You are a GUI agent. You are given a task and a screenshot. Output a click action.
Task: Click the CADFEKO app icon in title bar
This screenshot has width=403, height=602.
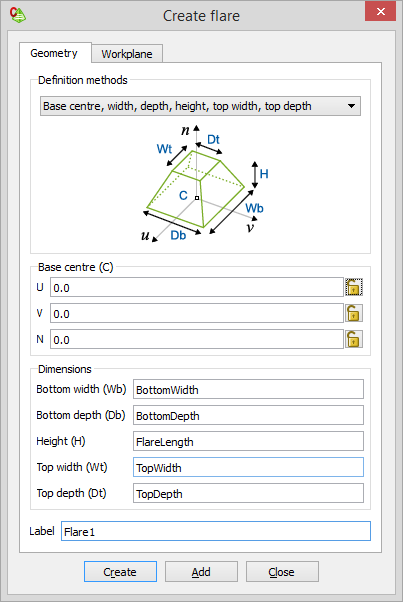tap(18, 15)
